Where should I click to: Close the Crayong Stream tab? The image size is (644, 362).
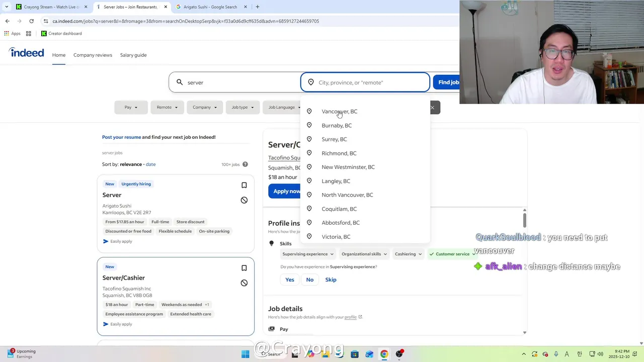point(86,7)
